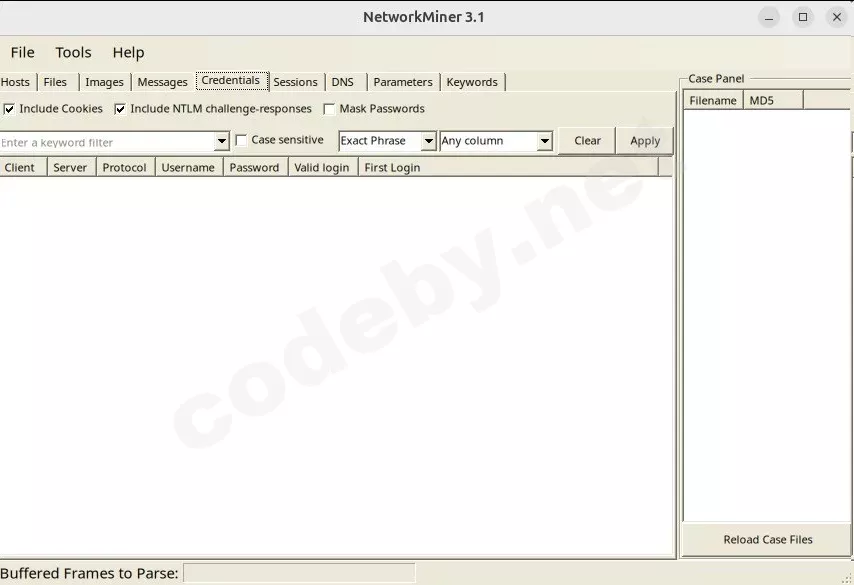Switch to the Sessions tab
This screenshot has height=585, width=854.
click(295, 82)
